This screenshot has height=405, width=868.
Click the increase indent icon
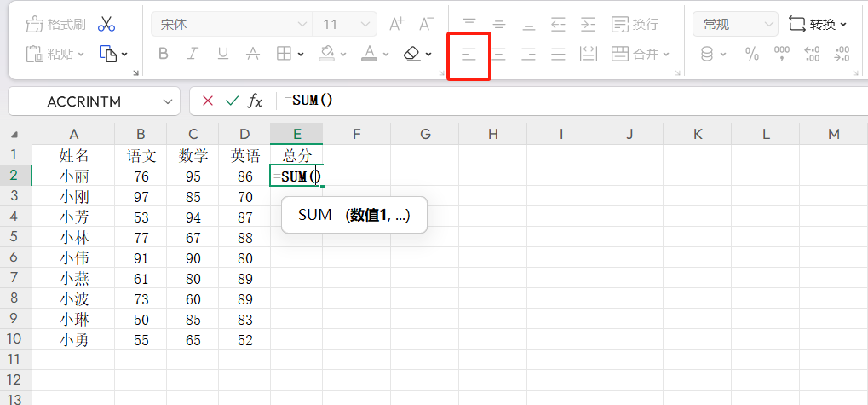click(x=588, y=24)
